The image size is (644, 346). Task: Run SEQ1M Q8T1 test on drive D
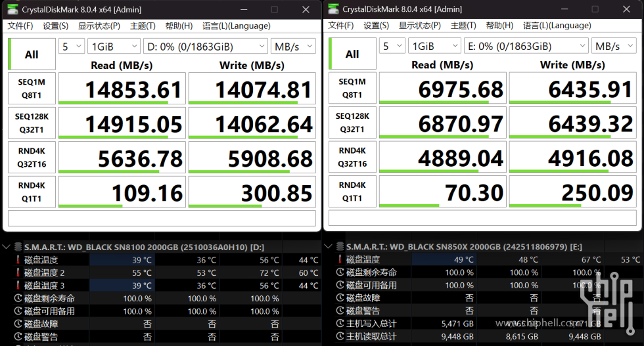(32, 89)
